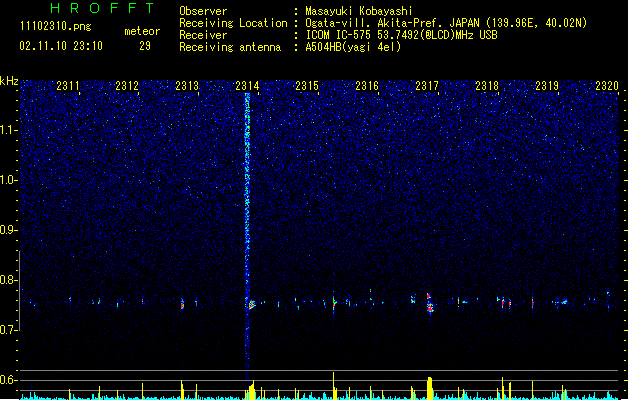The height and width of the screenshot is (400, 629).
Task: Click the Receiving Location label
Action: [x=233, y=23]
